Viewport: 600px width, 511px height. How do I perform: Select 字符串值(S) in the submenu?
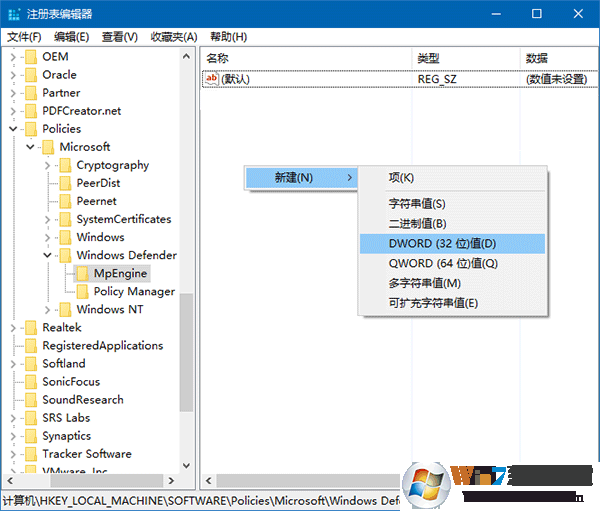(x=452, y=204)
